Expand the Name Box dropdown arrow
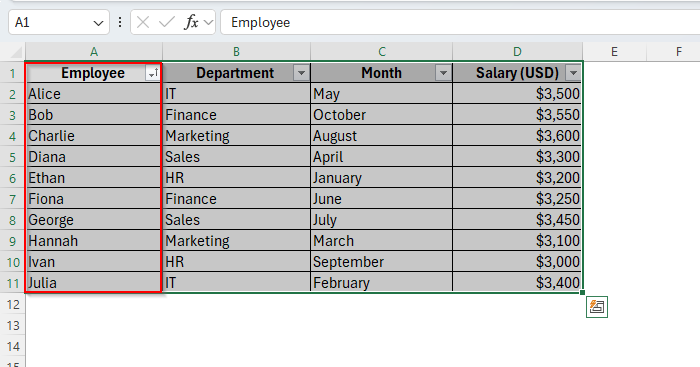 pos(98,23)
